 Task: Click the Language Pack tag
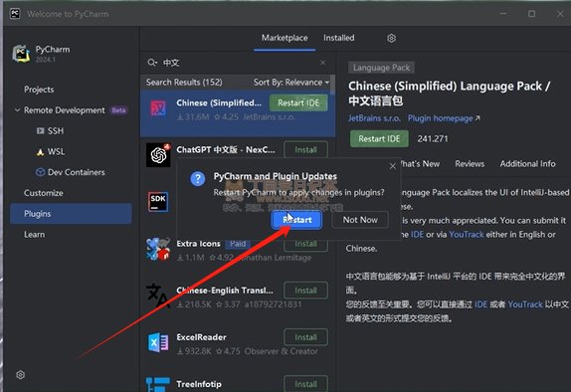click(381, 68)
